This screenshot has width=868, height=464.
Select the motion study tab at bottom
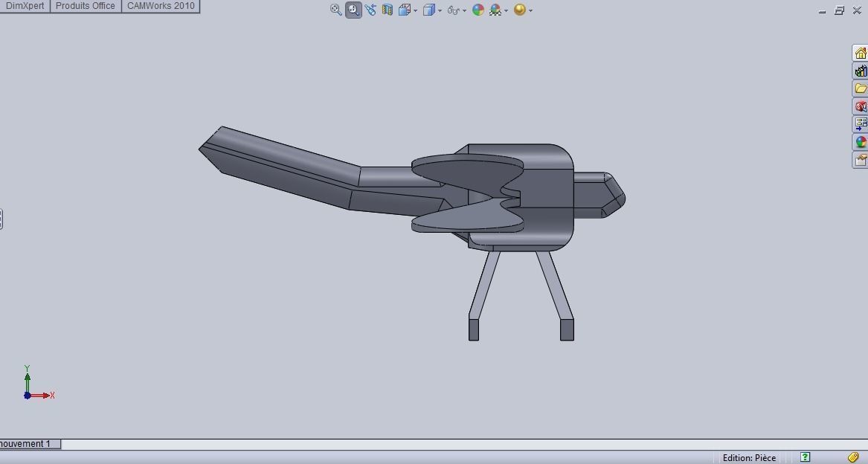point(30,444)
